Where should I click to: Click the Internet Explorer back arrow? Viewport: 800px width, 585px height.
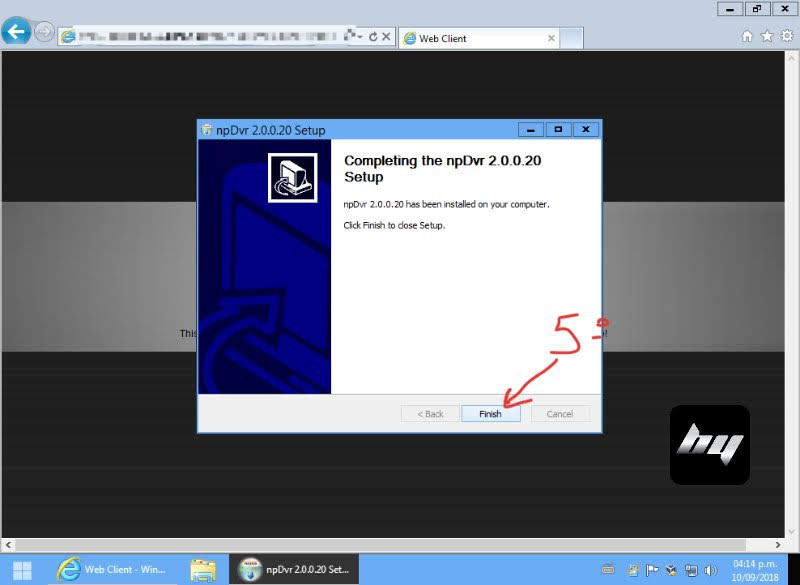tap(16, 32)
